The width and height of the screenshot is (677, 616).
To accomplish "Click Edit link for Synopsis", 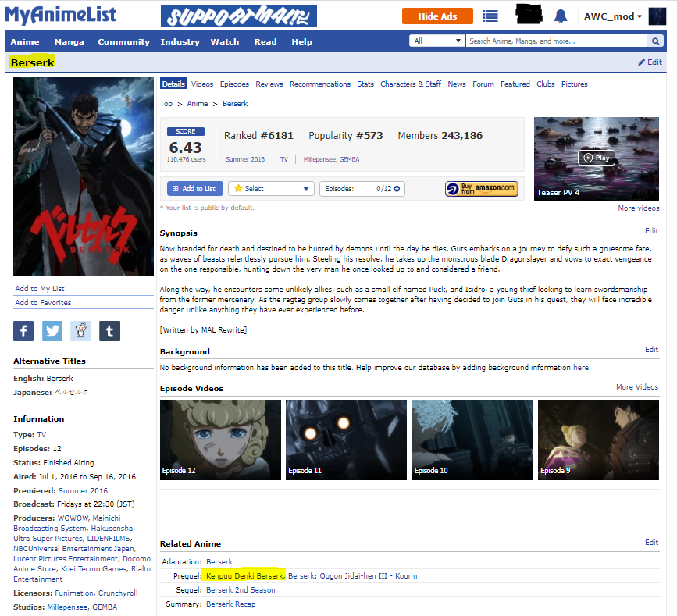I will 651,231.
